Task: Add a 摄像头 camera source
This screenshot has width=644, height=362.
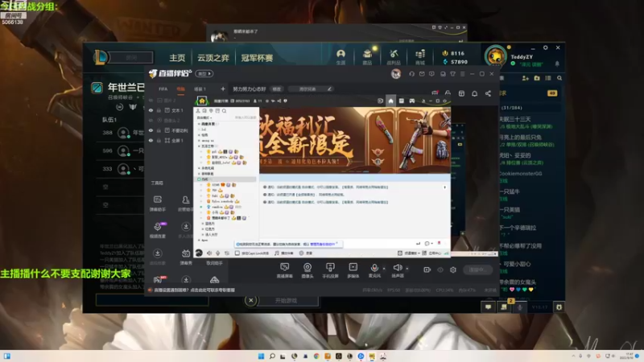Action: point(308,270)
